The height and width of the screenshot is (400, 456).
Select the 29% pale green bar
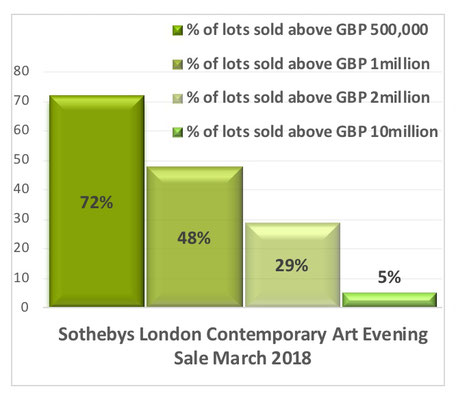[x=293, y=265]
